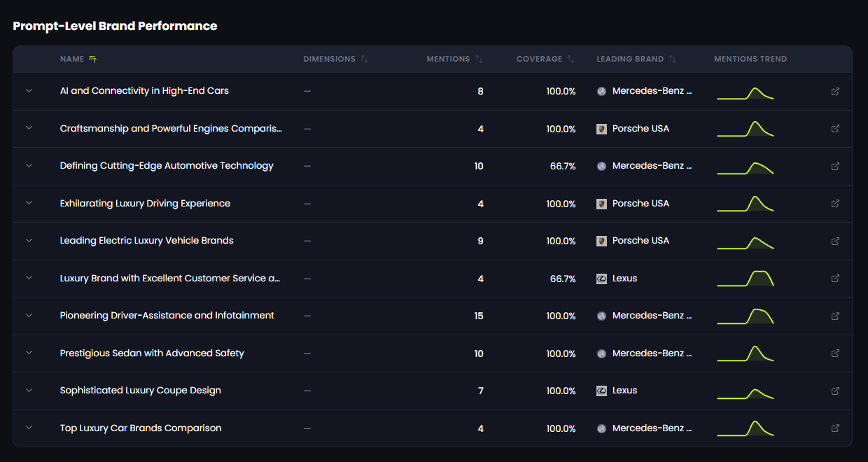
Task: Sort by the Coverage column arrows
Action: point(570,59)
